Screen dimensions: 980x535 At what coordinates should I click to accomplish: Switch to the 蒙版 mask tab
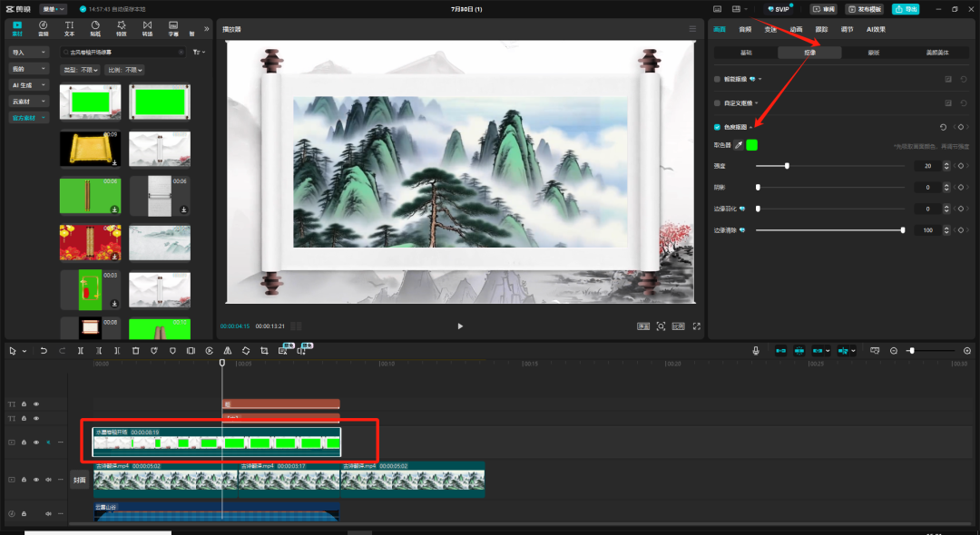[x=873, y=53]
